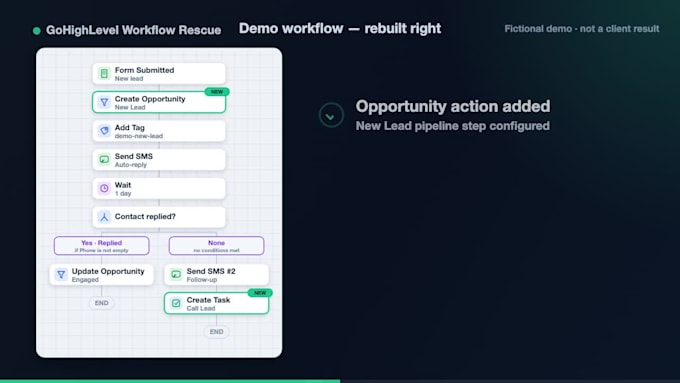This screenshot has height=383, width=680.
Task: Click the NEW badge on Create Task
Action: [x=260, y=293]
